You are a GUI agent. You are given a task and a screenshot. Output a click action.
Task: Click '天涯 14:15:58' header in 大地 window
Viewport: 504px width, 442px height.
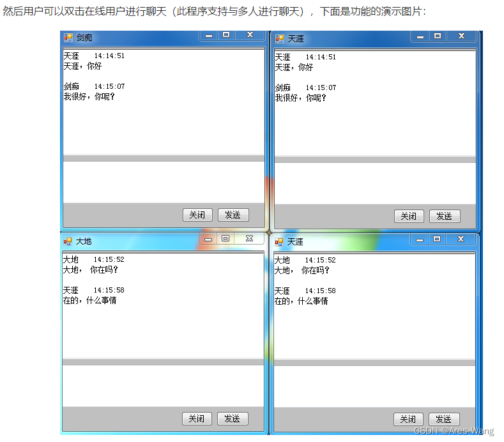(x=93, y=290)
